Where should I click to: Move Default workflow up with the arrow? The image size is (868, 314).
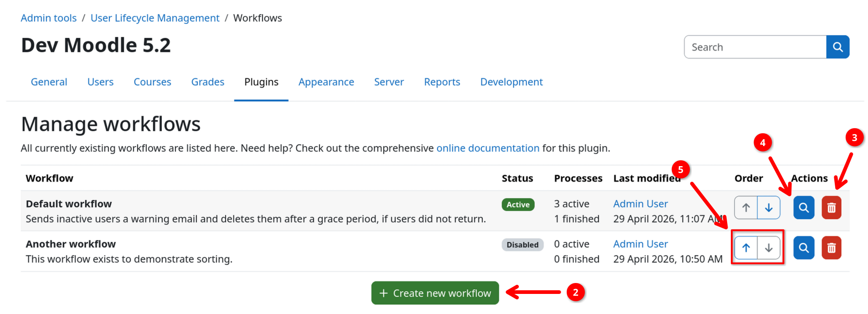(746, 208)
